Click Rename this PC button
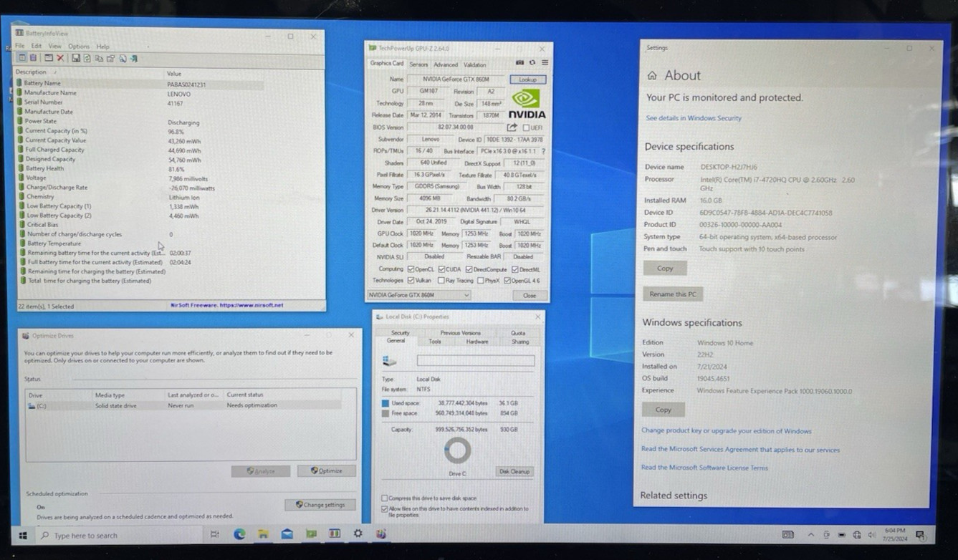Image resolution: width=958 pixels, height=560 pixels. pyautogui.click(x=672, y=294)
